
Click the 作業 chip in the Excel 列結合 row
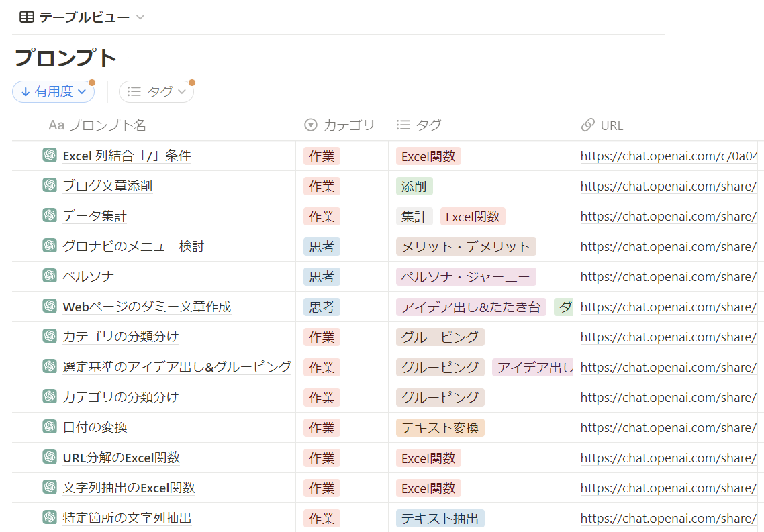(x=322, y=155)
